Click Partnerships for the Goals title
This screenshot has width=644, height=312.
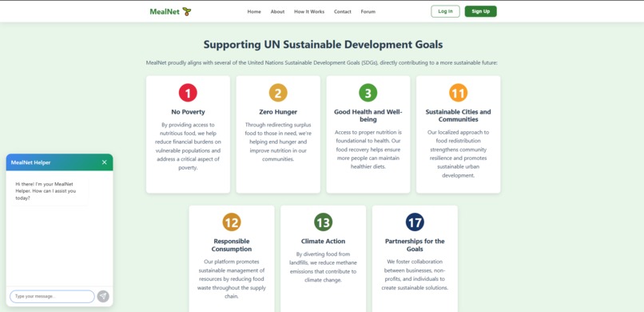(x=415, y=245)
